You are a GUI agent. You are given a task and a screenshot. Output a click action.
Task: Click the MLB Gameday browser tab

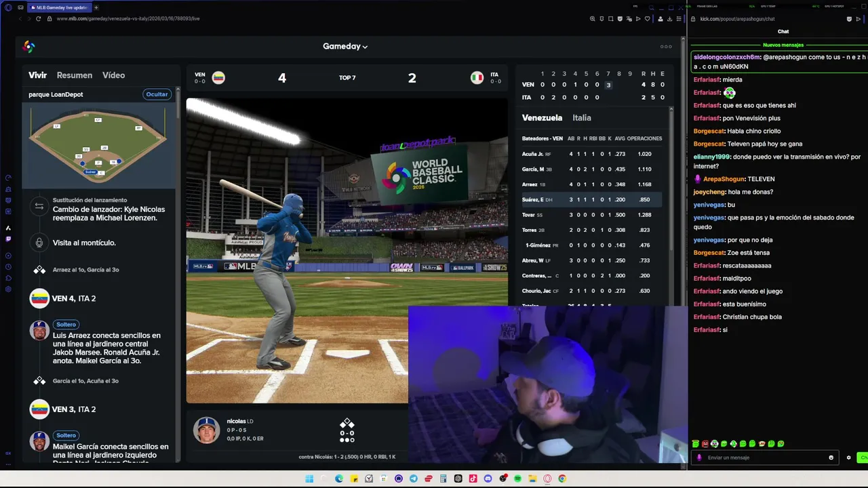coord(61,7)
